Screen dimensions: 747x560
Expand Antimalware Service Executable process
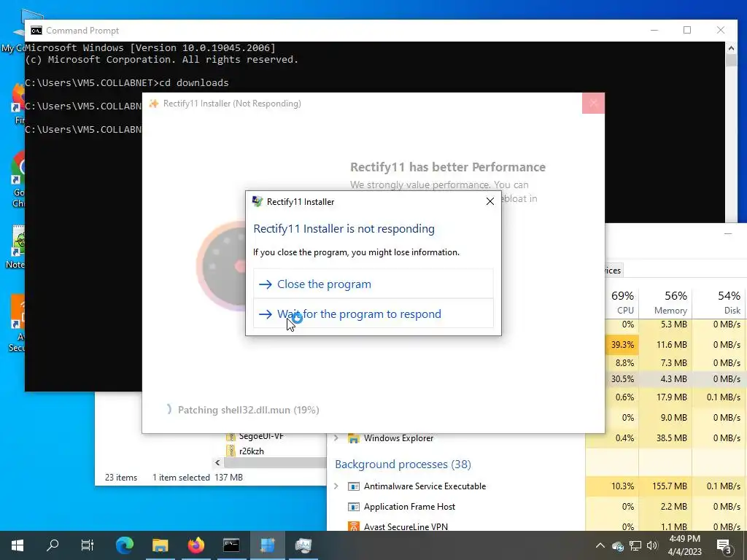click(x=336, y=486)
